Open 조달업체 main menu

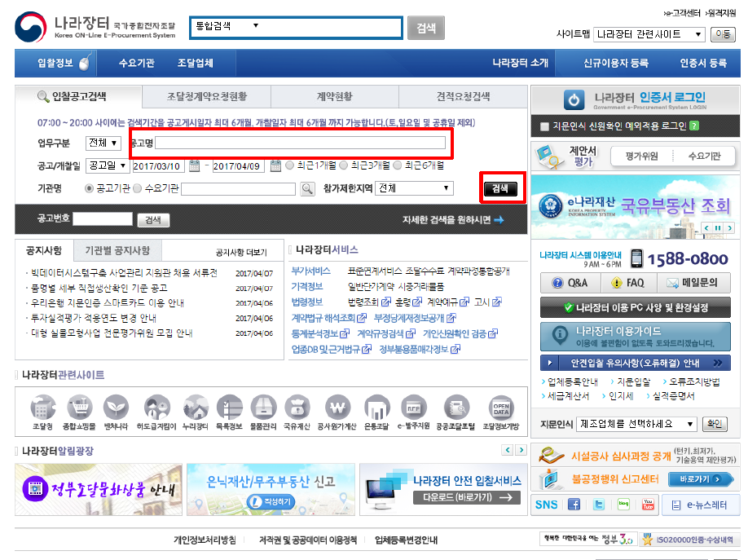click(x=195, y=63)
